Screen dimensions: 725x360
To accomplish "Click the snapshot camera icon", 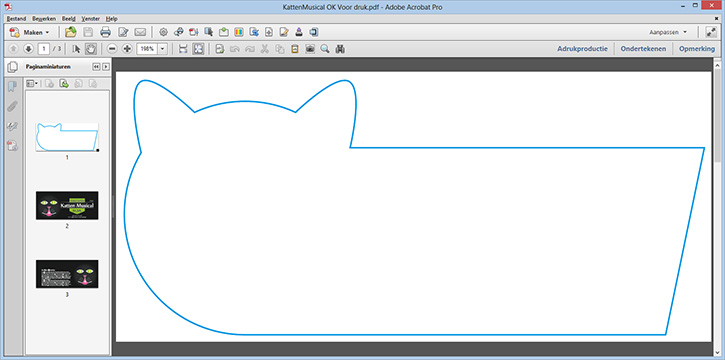I will [x=310, y=49].
